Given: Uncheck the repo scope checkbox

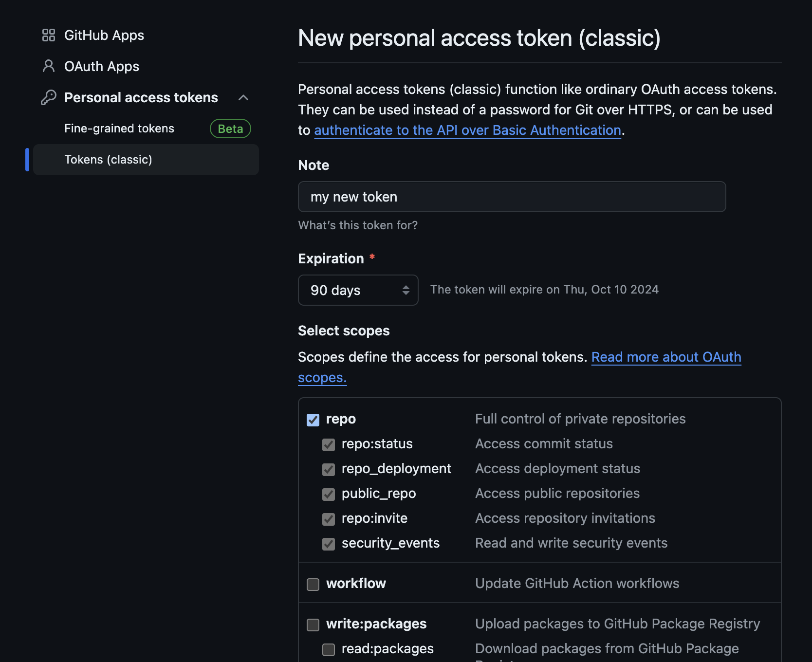Looking at the screenshot, I should [313, 420].
